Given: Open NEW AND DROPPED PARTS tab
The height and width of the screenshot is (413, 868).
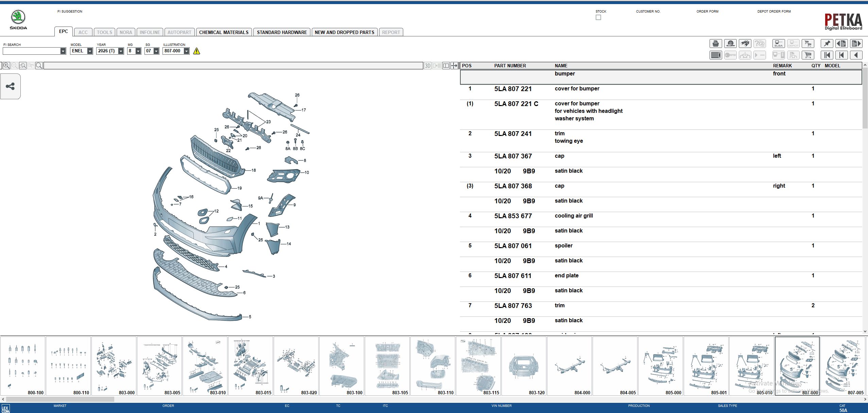Looking at the screenshot, I should (344, 32).
